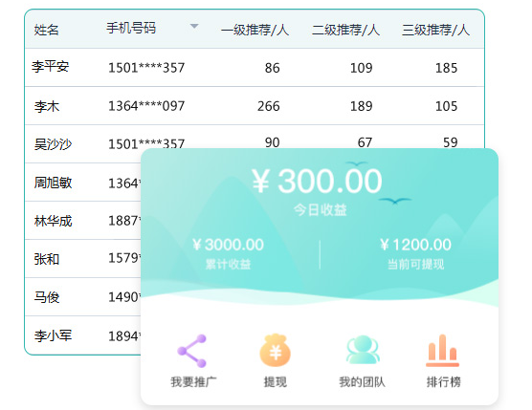Select the 手机号码 column header
This screenshot has width=532, height=410.
[x=131, y=28]
